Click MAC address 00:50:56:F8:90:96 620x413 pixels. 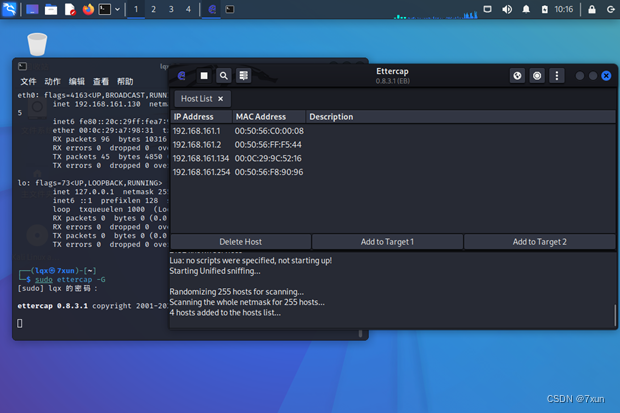point(269,172)
